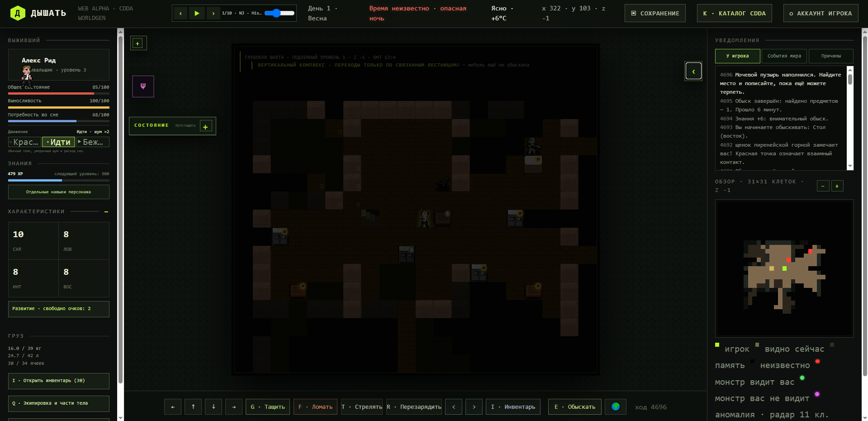868x421 pixels.
Task: Zoom in the minimap overview
Action: pyautogui.click(x=837, y=186)
